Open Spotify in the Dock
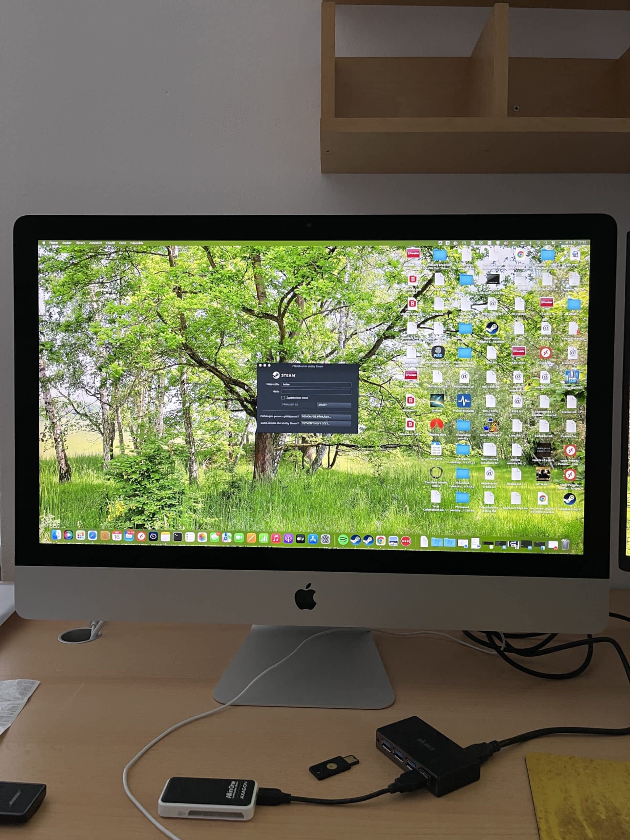The width and height of the screenshot is (630, 840). coord(343,540)
